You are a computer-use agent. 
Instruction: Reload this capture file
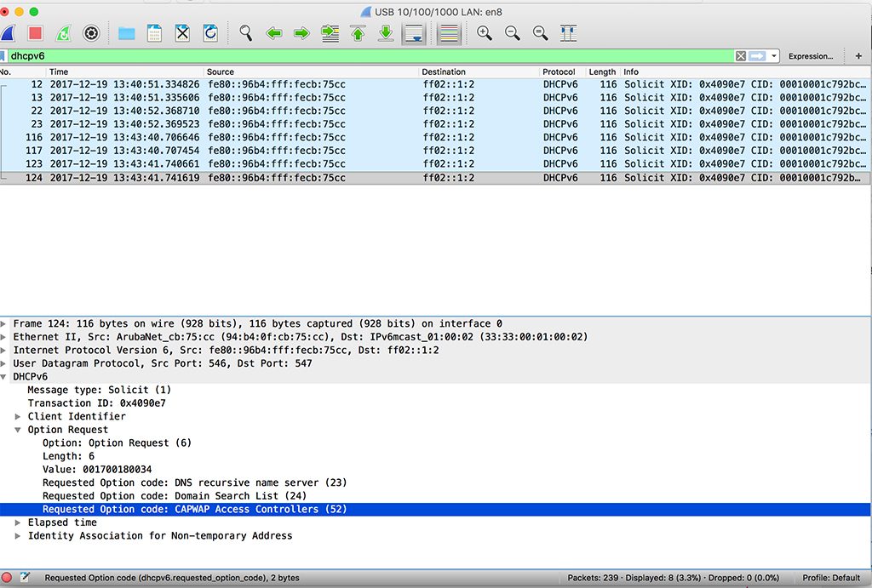tap(209, 33)
